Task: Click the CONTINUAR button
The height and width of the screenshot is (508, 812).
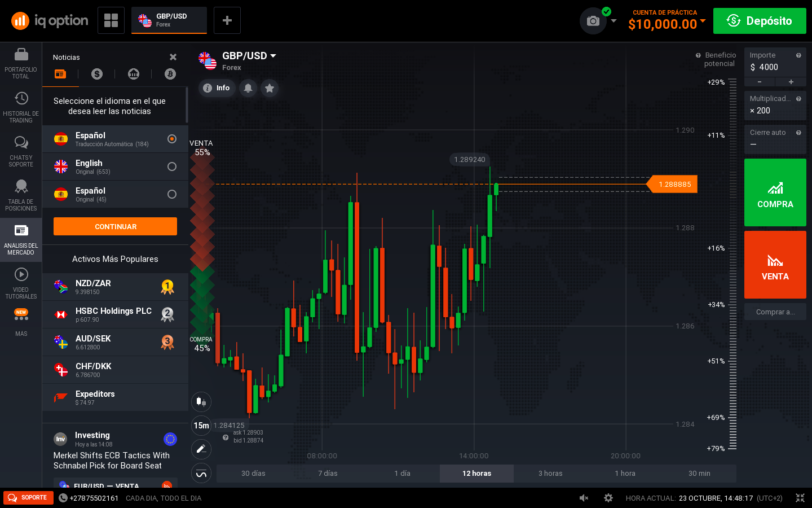Action: tap(115, 226)
